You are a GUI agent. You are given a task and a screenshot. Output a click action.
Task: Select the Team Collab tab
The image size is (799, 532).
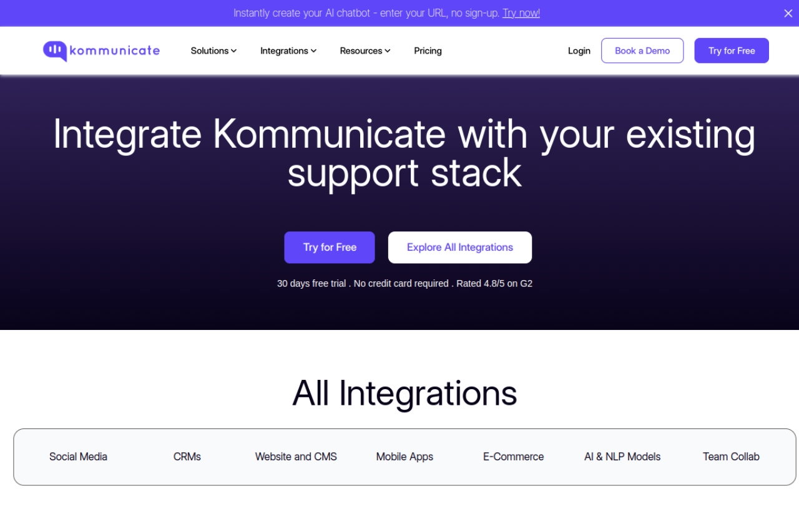click(731, 457)
